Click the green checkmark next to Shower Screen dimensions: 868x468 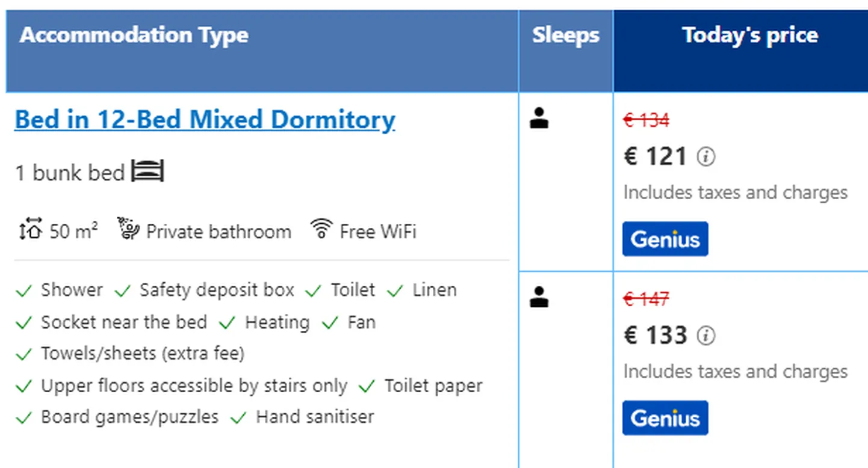pyautogui.click(x=23, y=291)
